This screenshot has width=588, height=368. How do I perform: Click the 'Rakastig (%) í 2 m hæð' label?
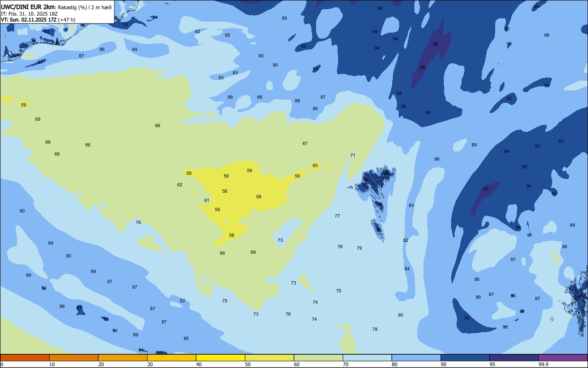pos(85,7)
